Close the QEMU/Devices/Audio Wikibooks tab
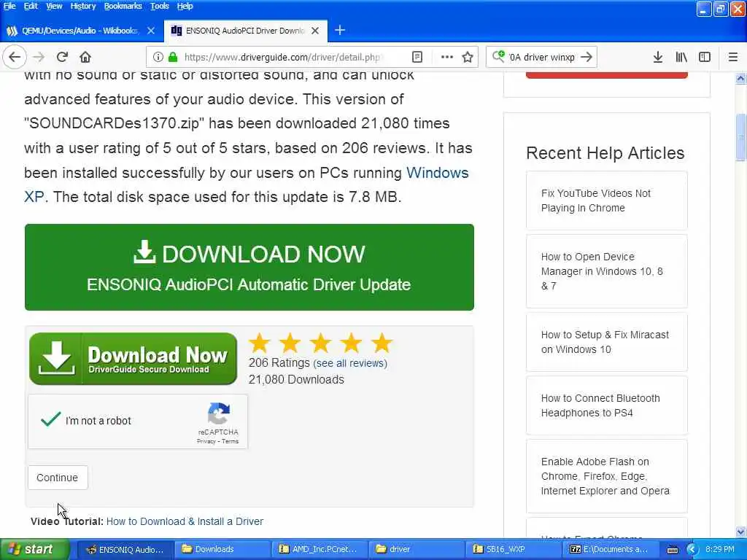Viewport: 747px width, 560px height. click(151, 31)
